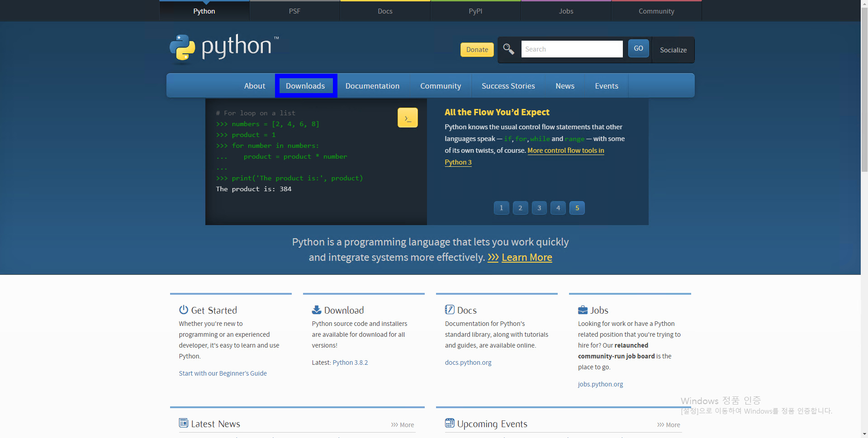The width and height of the screenshot is (868, 438).
Task: Open the About menu
Action: 255,86
